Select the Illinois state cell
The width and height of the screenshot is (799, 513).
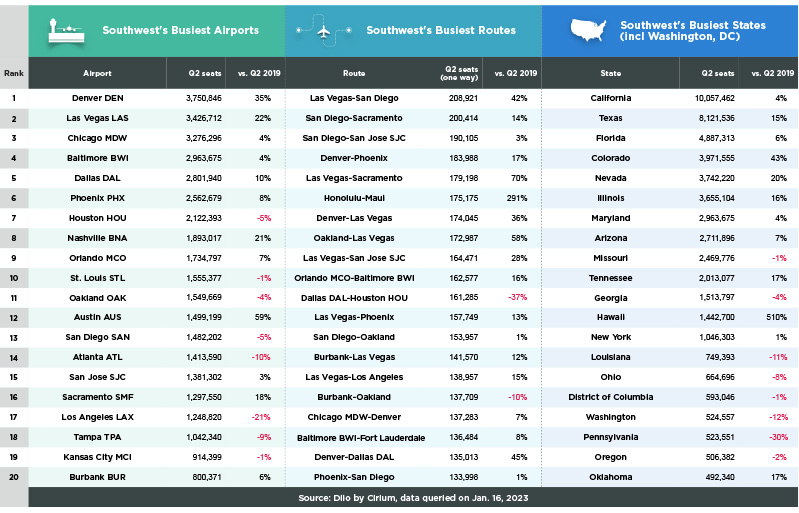coord(610,198)
